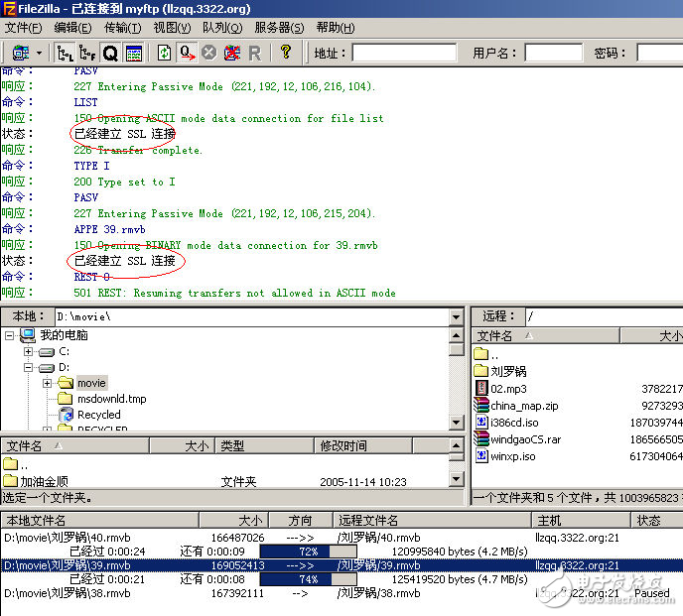Collapse the D: drive node
This screenshot has height=616, width=683.
pos(29,367)
